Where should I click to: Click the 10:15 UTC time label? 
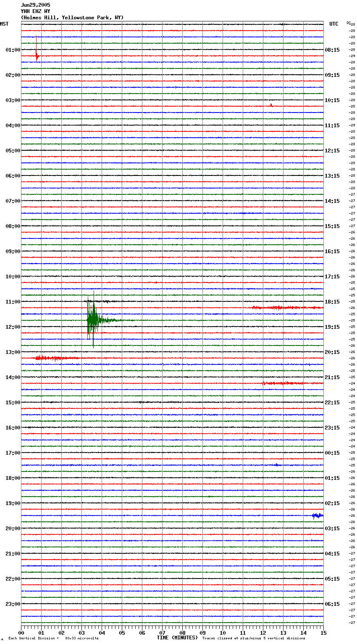pyautogui.click(x=332, y=100)
